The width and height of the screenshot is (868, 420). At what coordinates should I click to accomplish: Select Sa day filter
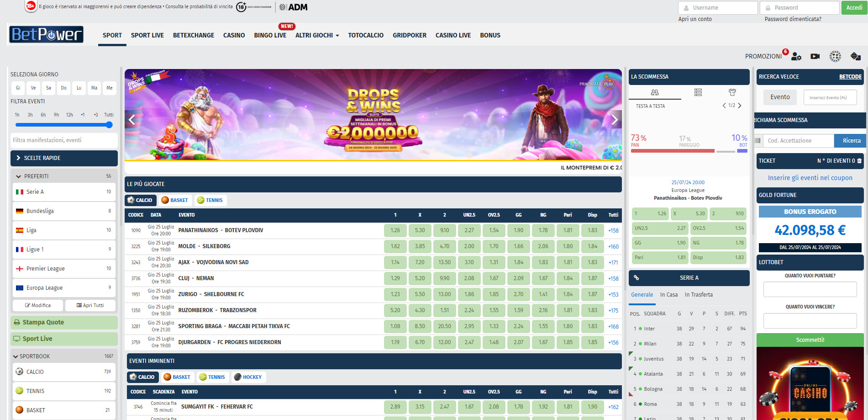pos(48,88)
